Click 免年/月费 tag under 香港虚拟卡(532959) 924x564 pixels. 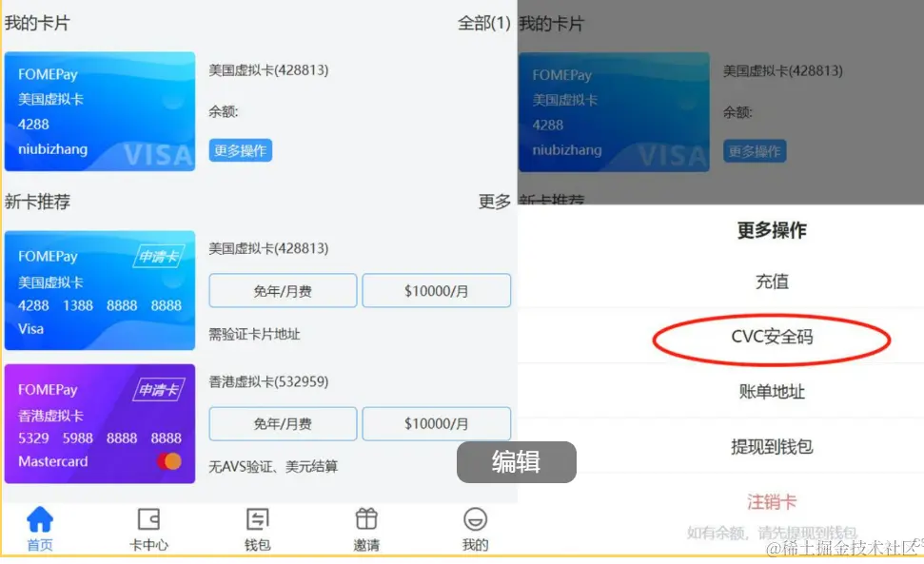(283, 424)
